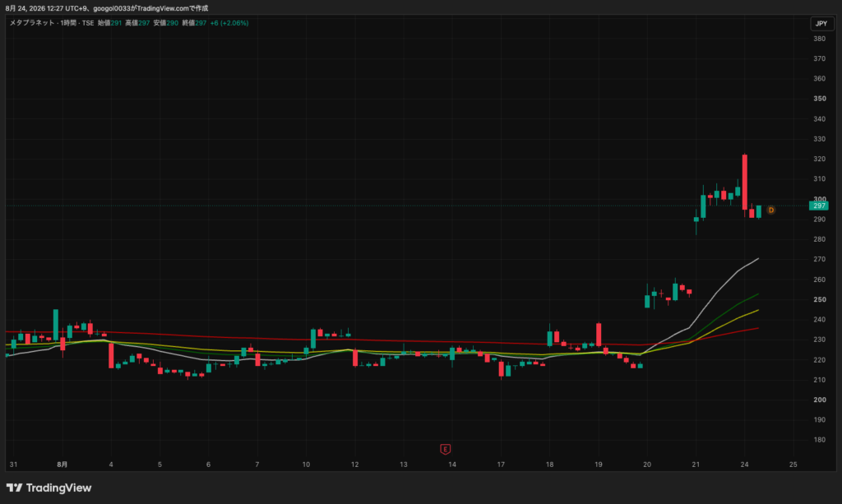842x504 pixels.
Task: Click the snapshot timestamp header text
Action: pos(107,8)
